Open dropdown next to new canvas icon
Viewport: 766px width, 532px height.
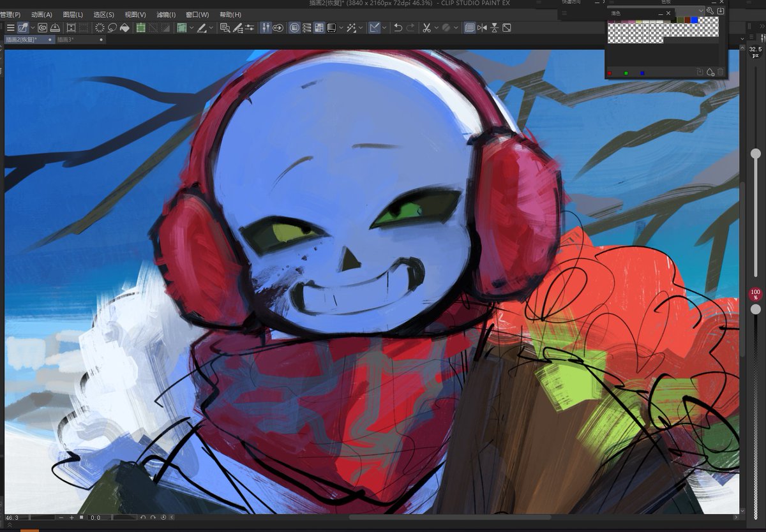(x=33, y=27)
